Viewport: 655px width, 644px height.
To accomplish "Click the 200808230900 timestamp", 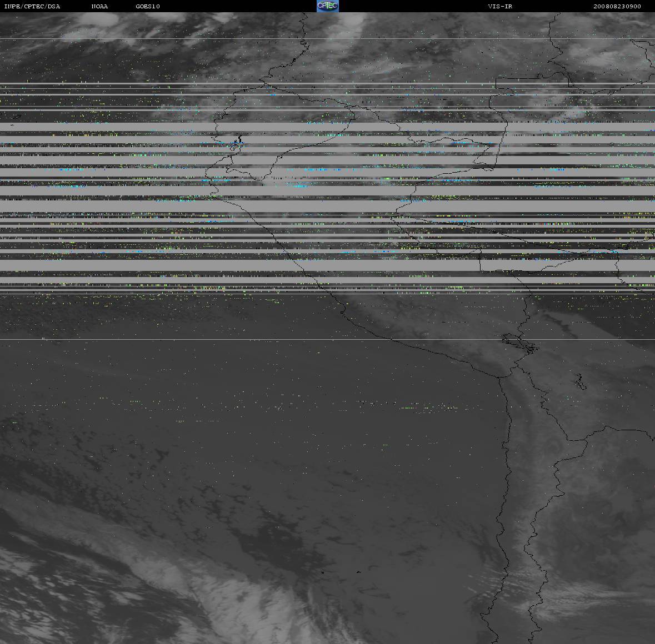I will coord(617,6).
